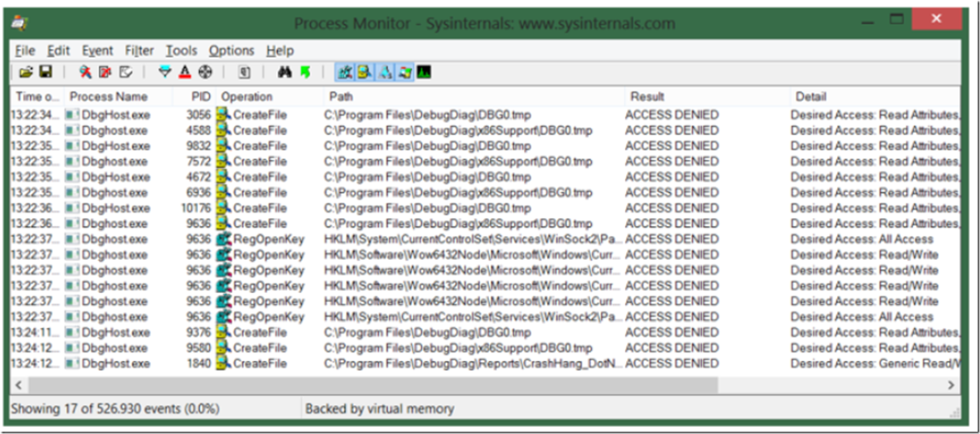Sort by the Path column header

(x=474, y=97)
